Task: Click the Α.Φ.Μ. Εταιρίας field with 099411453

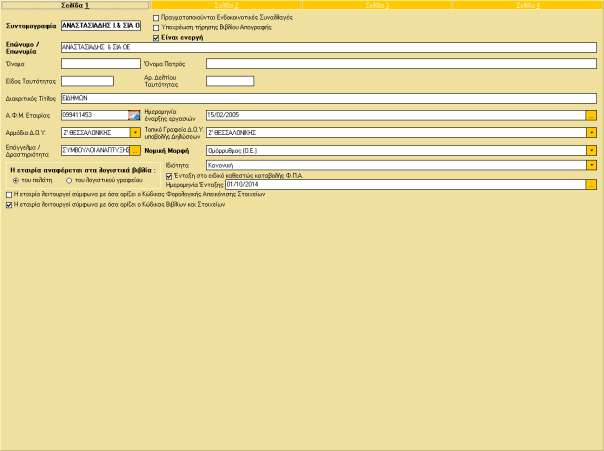Action: click(94, 115)
